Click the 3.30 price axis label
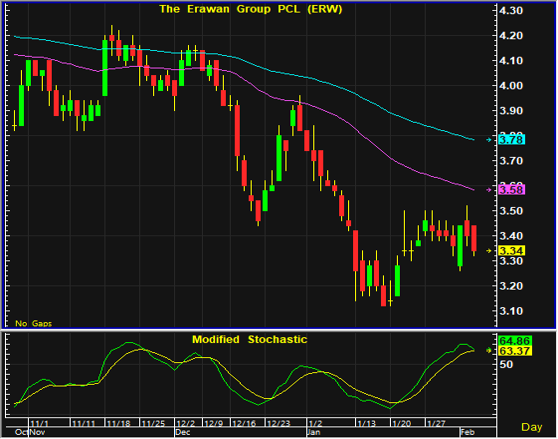The image size is (558, 439). (511, 261)
